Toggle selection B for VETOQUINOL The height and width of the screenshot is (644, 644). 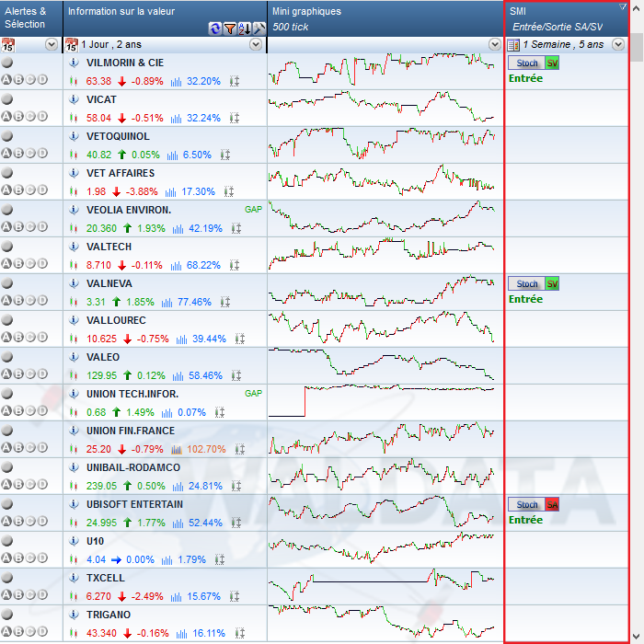tap(18, 154)
